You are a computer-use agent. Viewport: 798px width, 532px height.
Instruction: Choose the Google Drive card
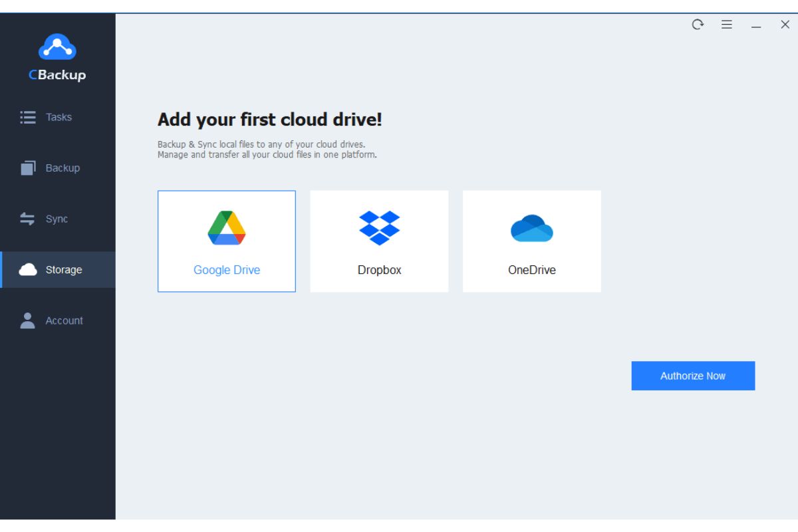click(x=227, y=241)
